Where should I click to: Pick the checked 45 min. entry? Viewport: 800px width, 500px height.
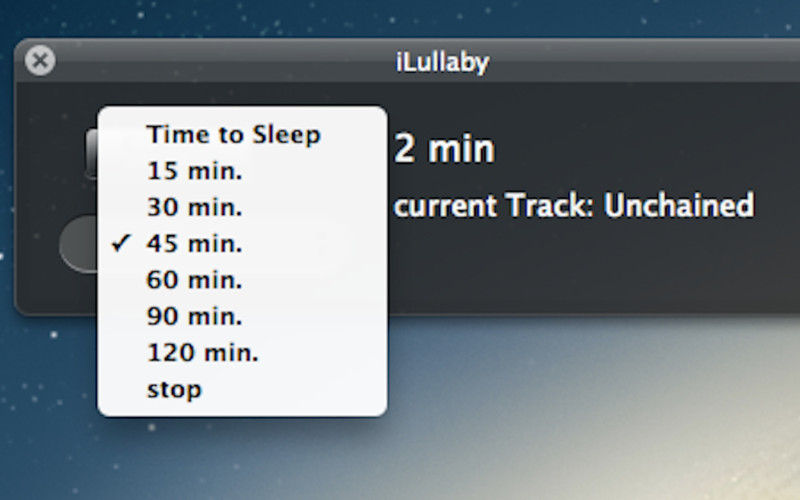click(242, 243)
